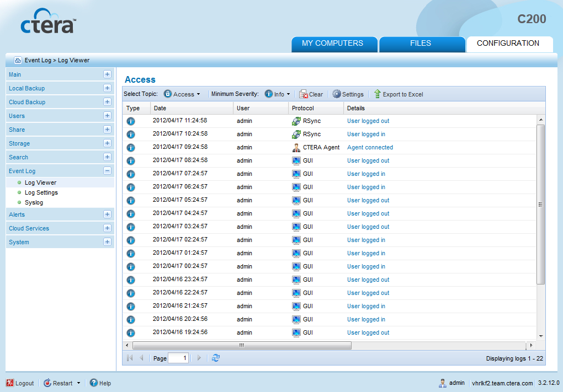563x392 pixels.
Task: Click scroll down arrow of log list
Action: pyautogui.click(x=541, y=336)
